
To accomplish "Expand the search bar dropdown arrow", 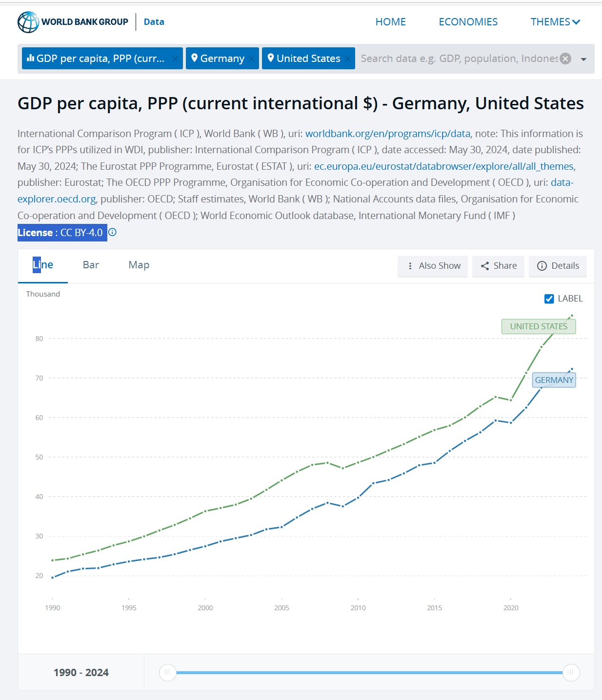I will point(583,59).
